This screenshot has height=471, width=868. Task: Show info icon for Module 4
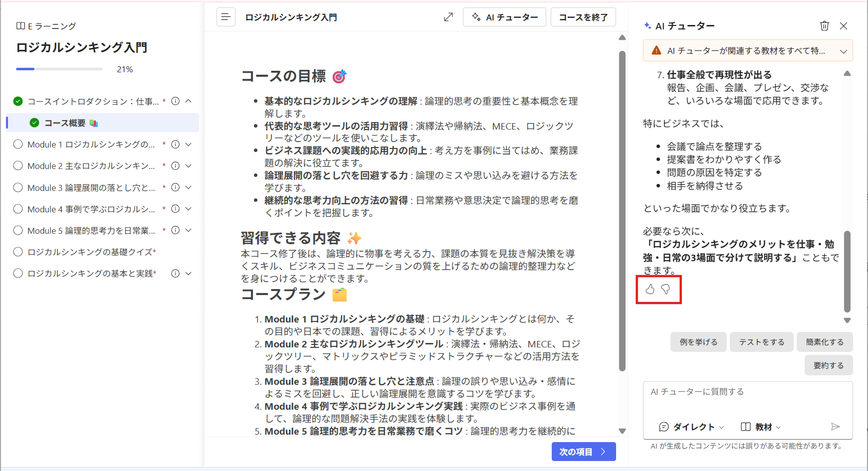175,209
